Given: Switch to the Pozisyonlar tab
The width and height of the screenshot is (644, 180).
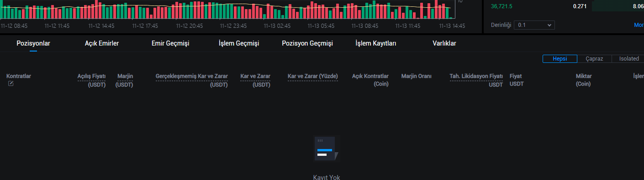Looking at the screenshot, I should 33,43.
